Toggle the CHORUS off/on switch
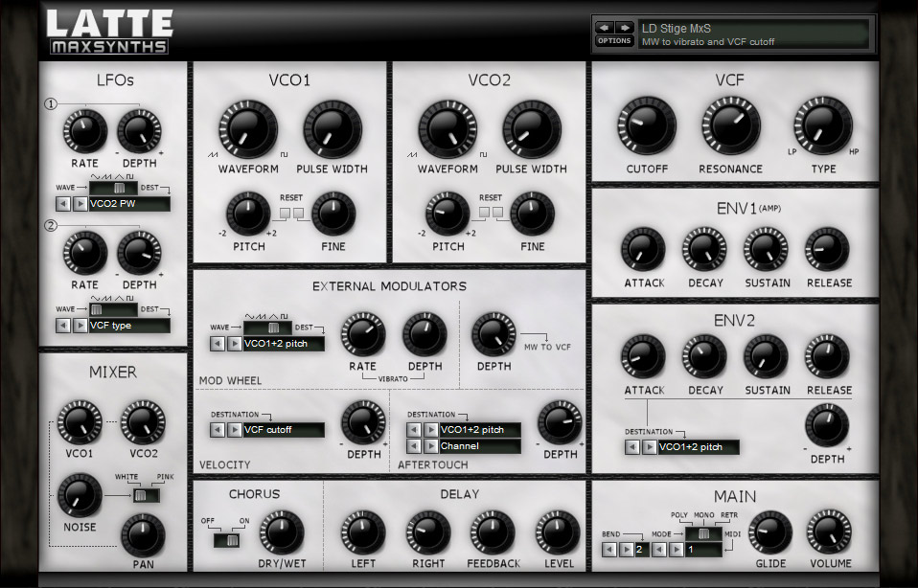 (x=226, y=540)
